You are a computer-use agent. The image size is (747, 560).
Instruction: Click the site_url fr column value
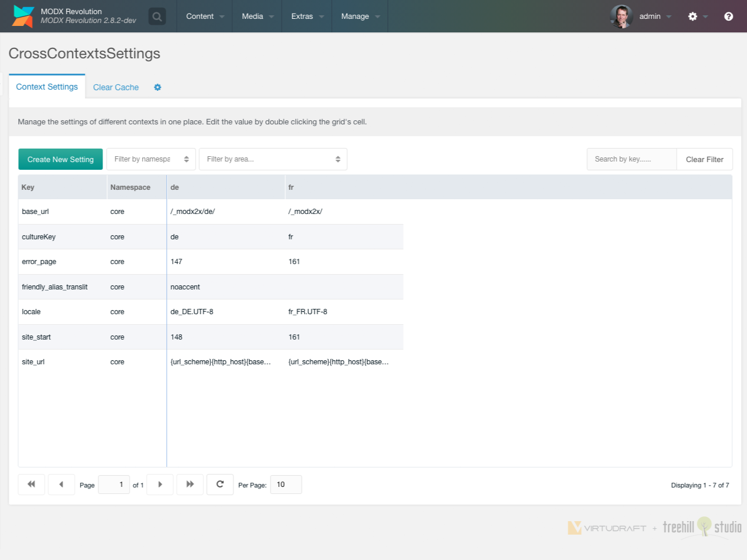[x=344, y=362]
